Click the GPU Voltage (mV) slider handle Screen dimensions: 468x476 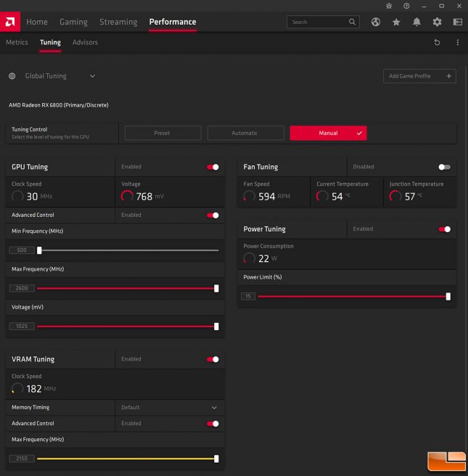(216, 327)
